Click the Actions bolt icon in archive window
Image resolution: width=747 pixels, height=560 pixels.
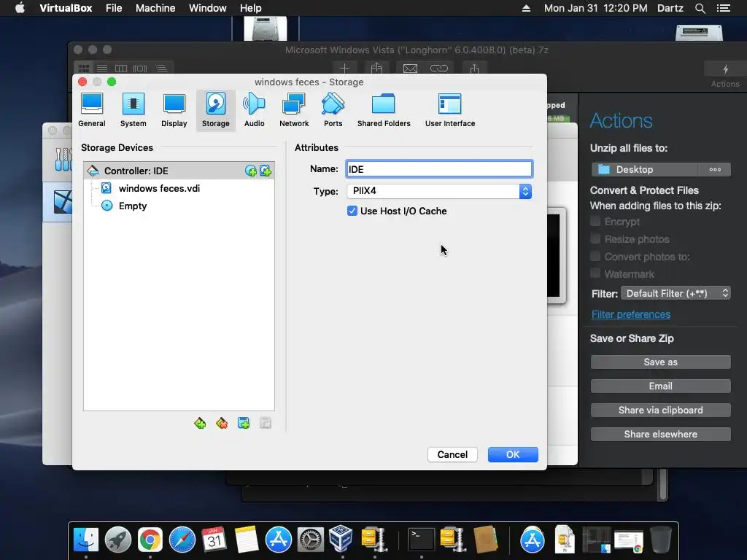point(725,69)
